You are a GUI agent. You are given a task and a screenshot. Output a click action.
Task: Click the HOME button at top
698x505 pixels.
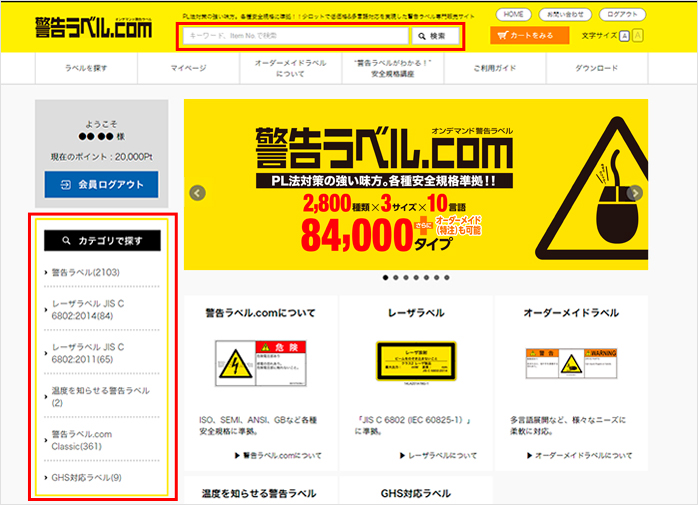(513, 15)
